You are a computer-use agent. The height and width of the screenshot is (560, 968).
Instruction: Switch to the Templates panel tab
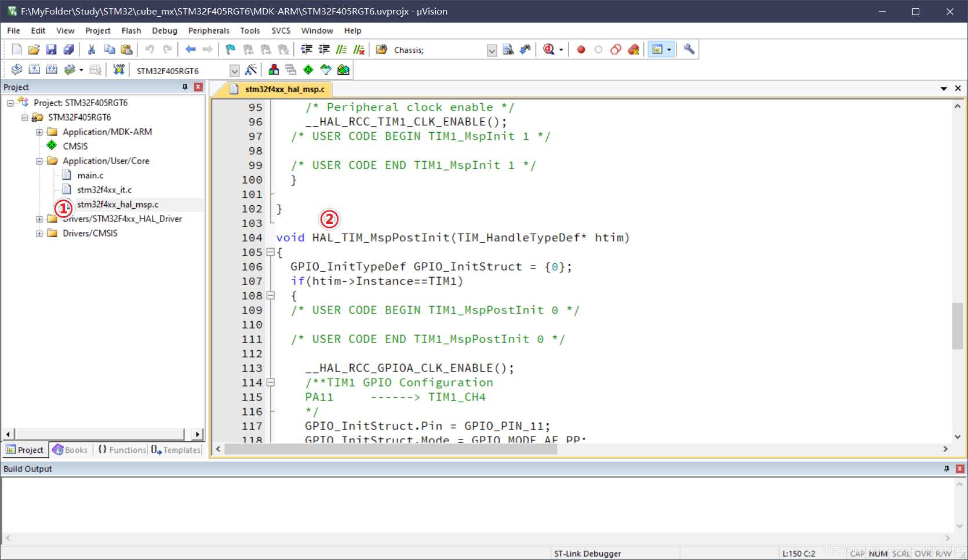point(176,450)
